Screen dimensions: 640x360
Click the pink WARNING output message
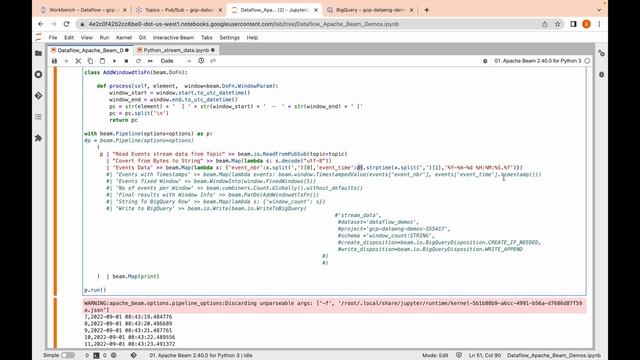[335, 307]
